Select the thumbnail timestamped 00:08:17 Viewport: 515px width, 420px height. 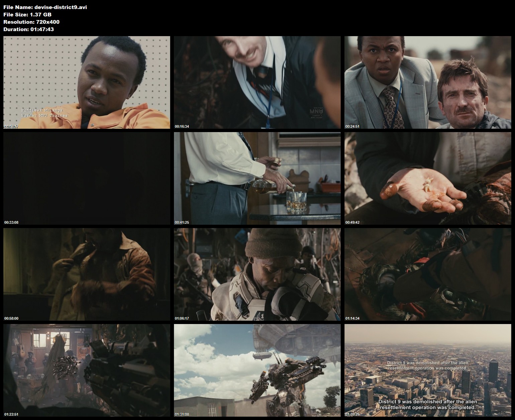(87, 83)
